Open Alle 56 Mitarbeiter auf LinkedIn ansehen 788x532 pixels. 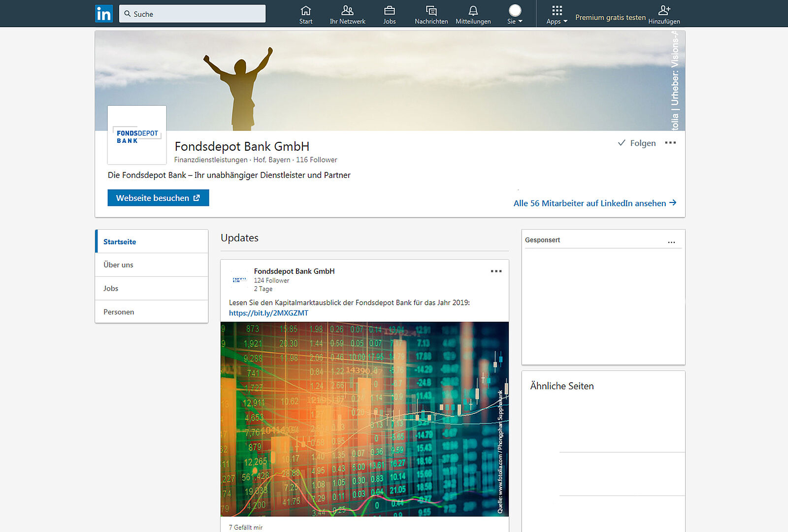coord(595,203)
